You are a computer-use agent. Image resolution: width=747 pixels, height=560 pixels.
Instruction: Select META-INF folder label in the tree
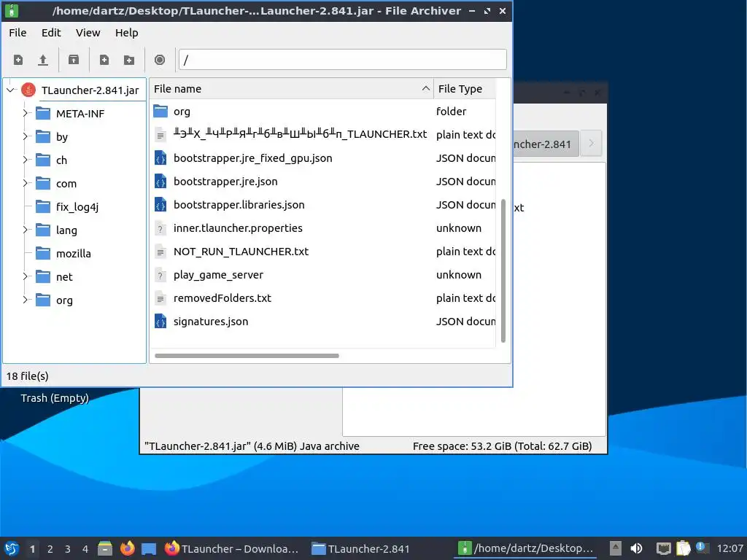point(80,113)
